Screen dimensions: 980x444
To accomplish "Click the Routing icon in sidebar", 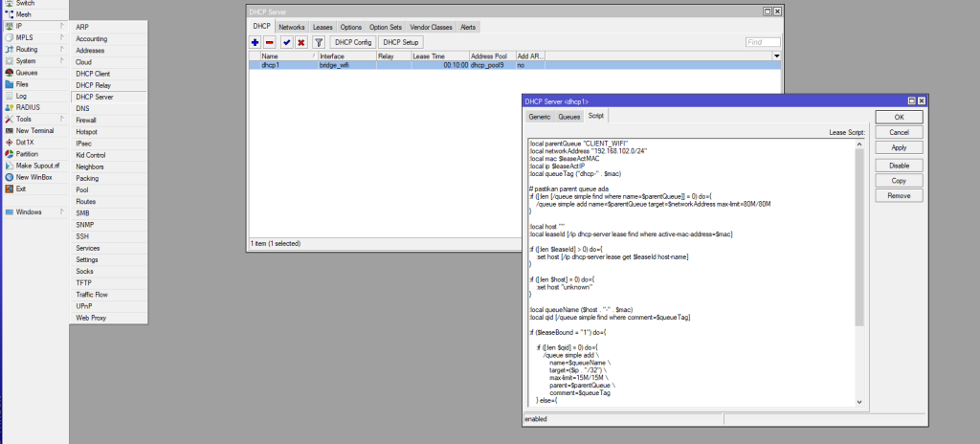I will click(x=10, y=50).
